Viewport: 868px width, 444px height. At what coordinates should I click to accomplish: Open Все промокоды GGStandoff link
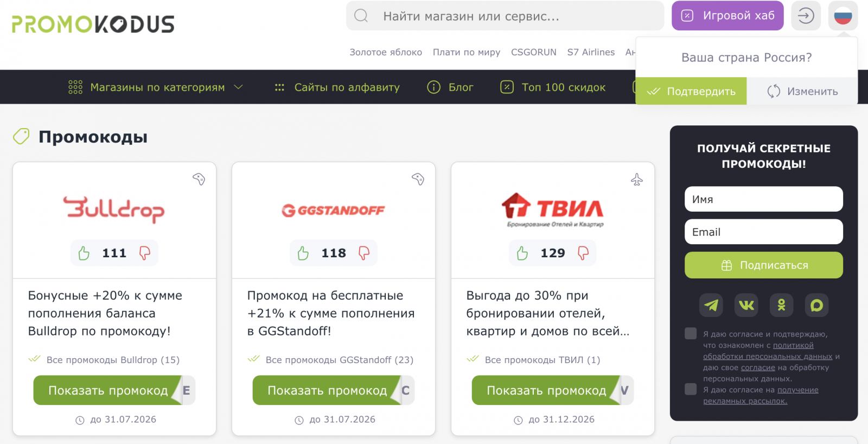pyautogui.click(x=339, y=360)
